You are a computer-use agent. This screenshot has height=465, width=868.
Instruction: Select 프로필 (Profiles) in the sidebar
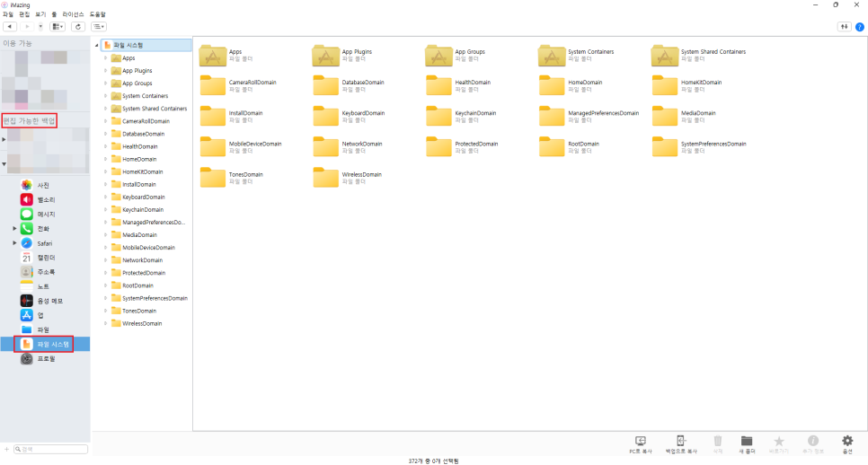[x=44, y=359]
